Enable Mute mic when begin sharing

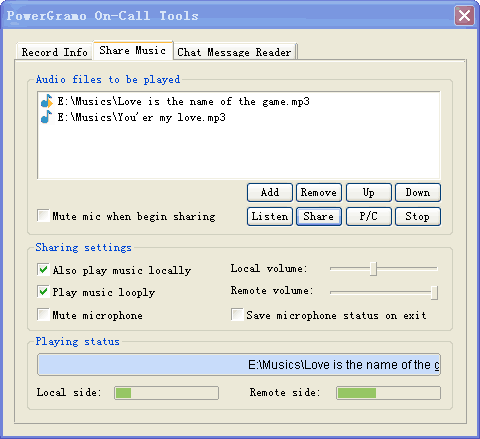(43, 216)
